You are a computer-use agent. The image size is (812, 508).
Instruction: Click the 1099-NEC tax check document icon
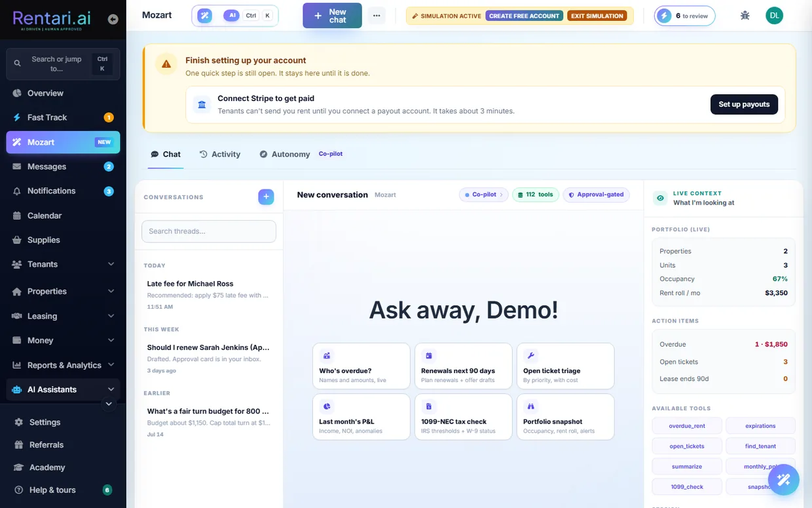[x=428, y=406]
